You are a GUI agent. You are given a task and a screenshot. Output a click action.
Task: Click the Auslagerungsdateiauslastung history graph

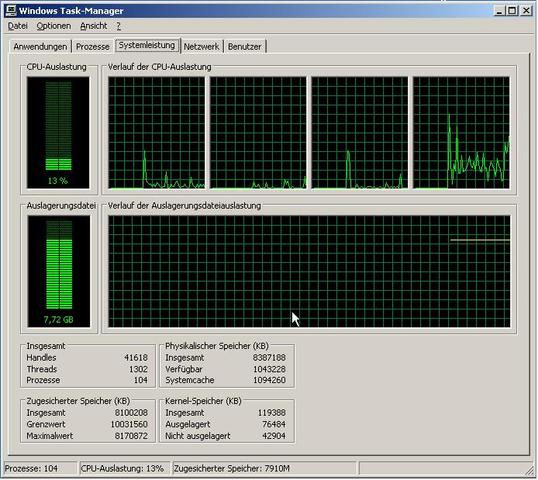pyautogui.click(x=309, y=271)
